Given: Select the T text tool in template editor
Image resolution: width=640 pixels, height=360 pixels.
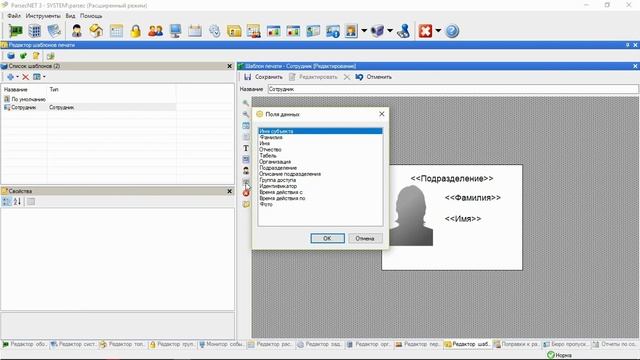Looking at the screenshot, I should (x=246, y=148).
